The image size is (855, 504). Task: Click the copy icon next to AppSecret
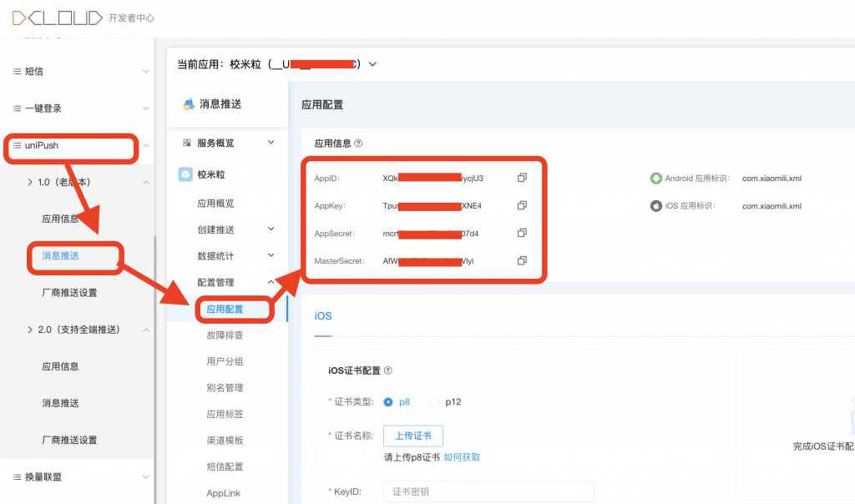pyautogui.click(x=522, y=233)
